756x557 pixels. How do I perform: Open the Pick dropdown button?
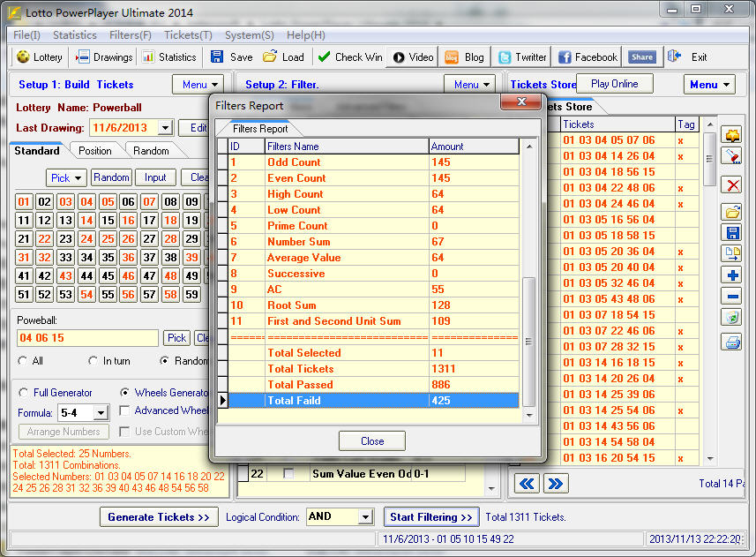tap(66, 178)
